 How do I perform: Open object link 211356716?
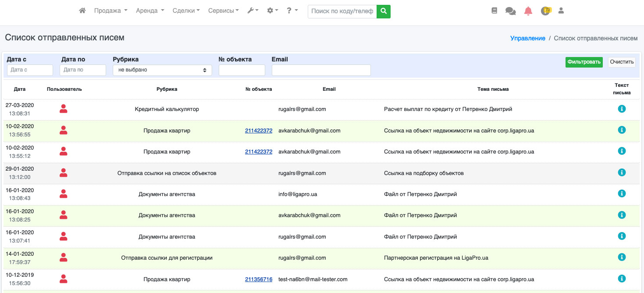coord(259,279)
